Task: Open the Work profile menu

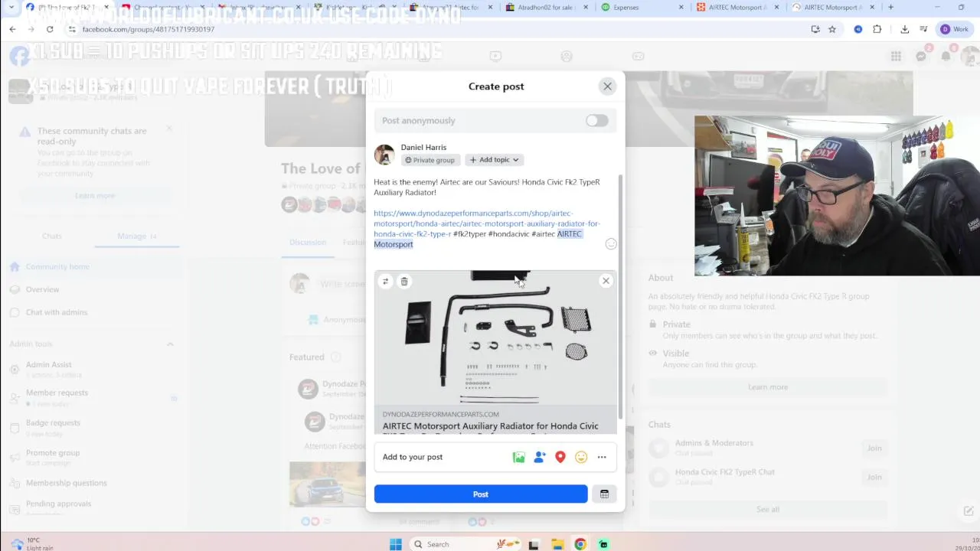Action: 954,29
